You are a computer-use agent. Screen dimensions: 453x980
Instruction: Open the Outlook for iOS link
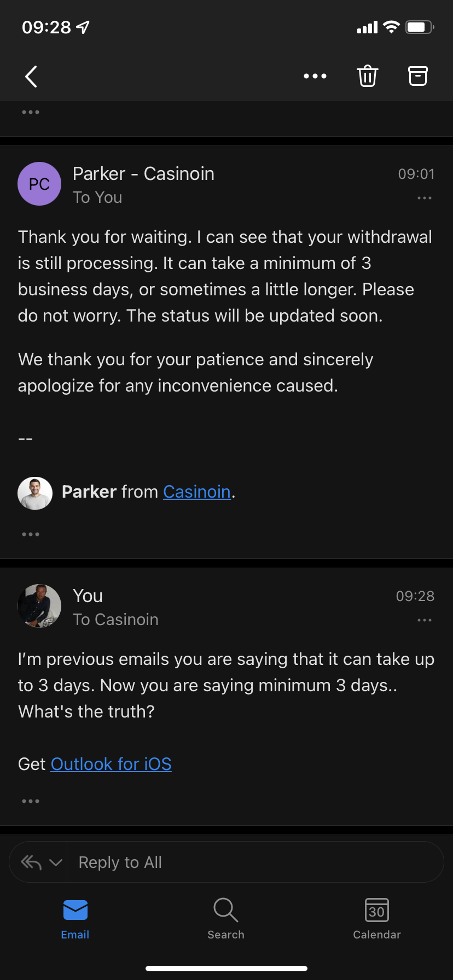(x=111, y=764)
